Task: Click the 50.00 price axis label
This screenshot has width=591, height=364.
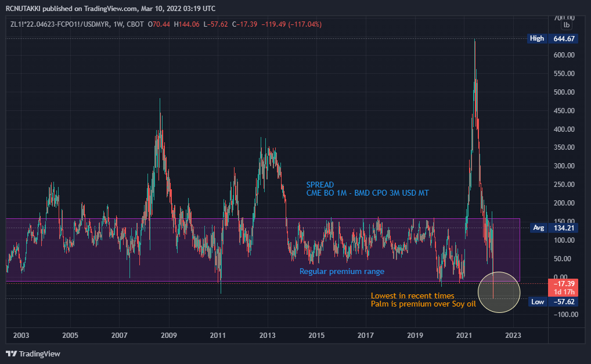Action: (563, 258)
